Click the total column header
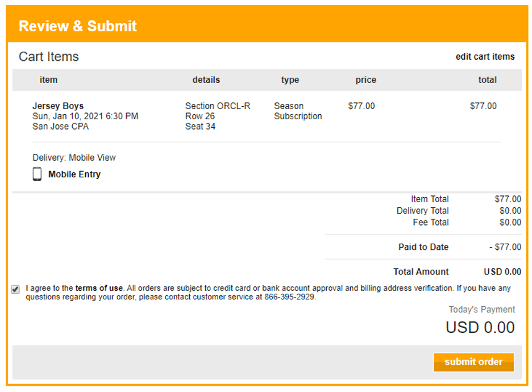532x392 pixels. (487, 80)
